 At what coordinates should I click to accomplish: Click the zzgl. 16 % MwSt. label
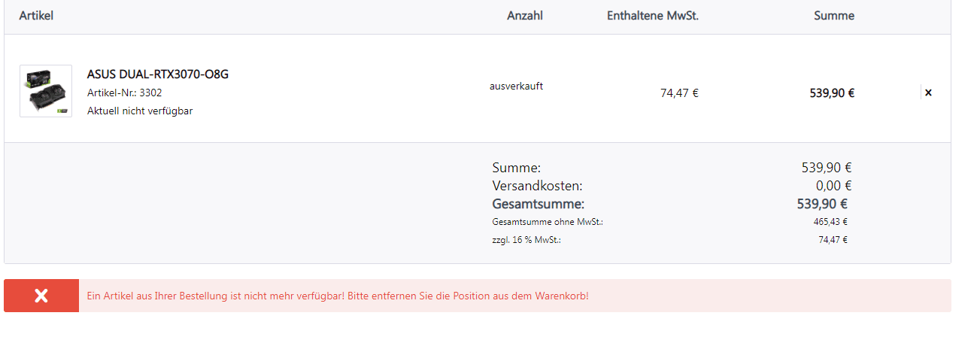(x=526, y=240)
